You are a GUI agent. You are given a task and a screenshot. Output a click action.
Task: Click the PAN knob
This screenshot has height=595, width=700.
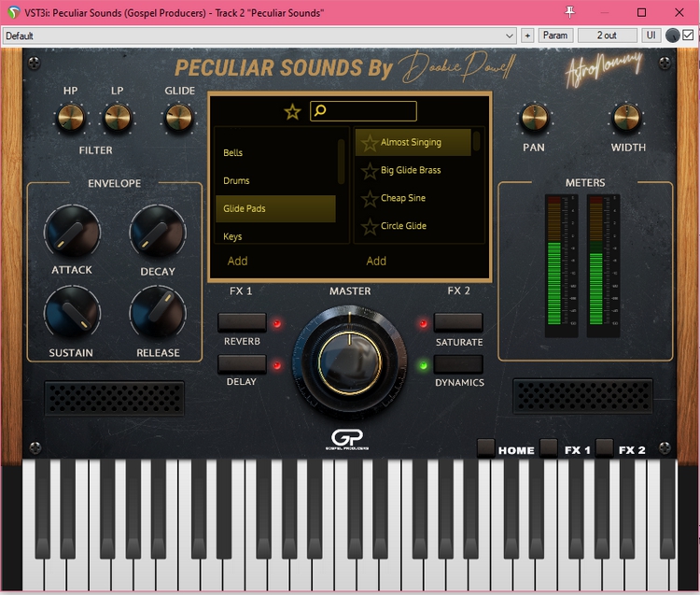(535, 118)
